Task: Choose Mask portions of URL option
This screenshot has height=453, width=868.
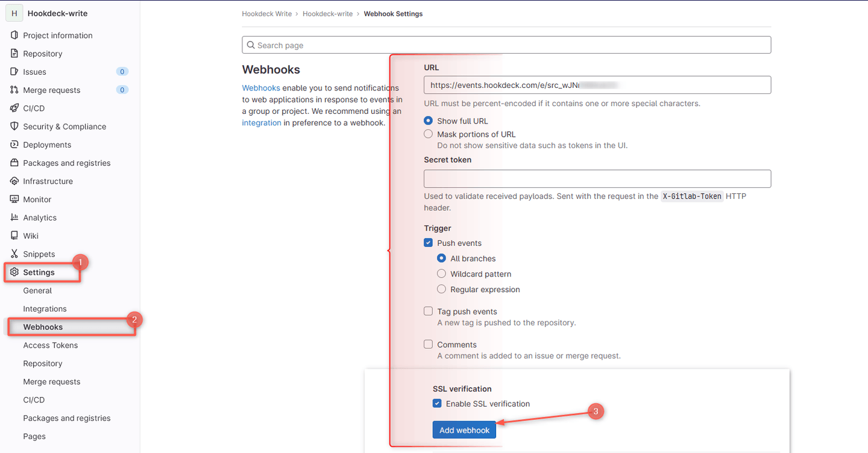Action: [428, 134]
